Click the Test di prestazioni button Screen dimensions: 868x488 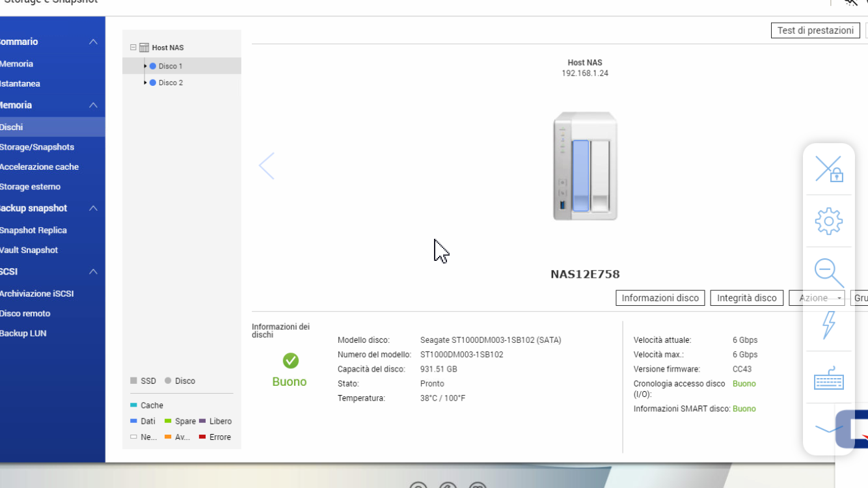(815, 31)
